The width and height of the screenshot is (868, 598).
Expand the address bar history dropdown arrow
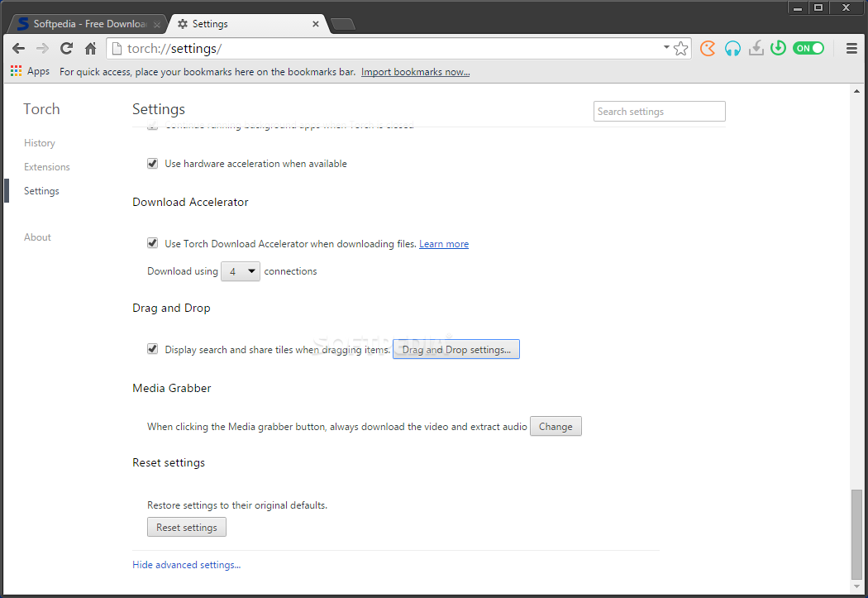click(666, 48)
